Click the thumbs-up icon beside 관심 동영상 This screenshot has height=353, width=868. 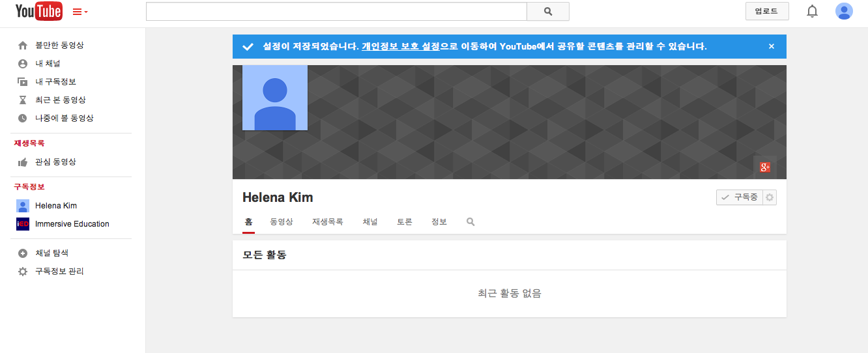pyautogui.click(x=23, y=162)
